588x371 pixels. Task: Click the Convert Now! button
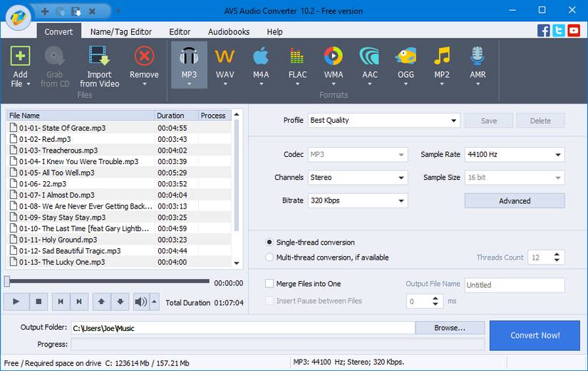click(535, 335)
